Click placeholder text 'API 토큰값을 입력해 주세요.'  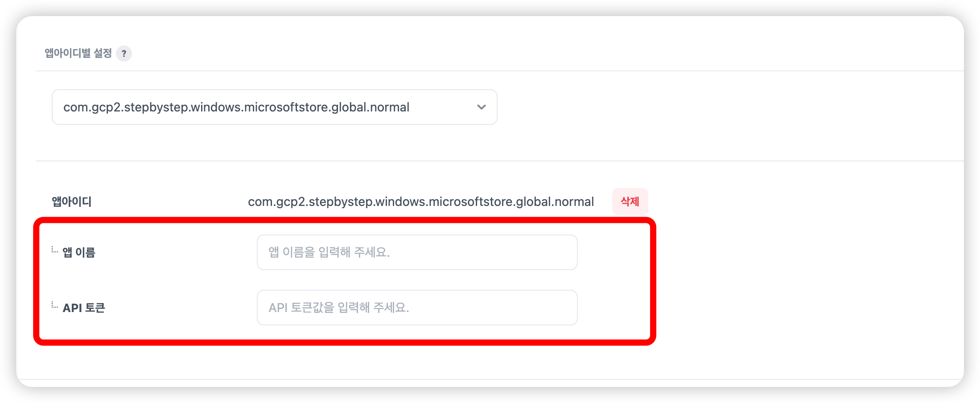click(339, 308)
